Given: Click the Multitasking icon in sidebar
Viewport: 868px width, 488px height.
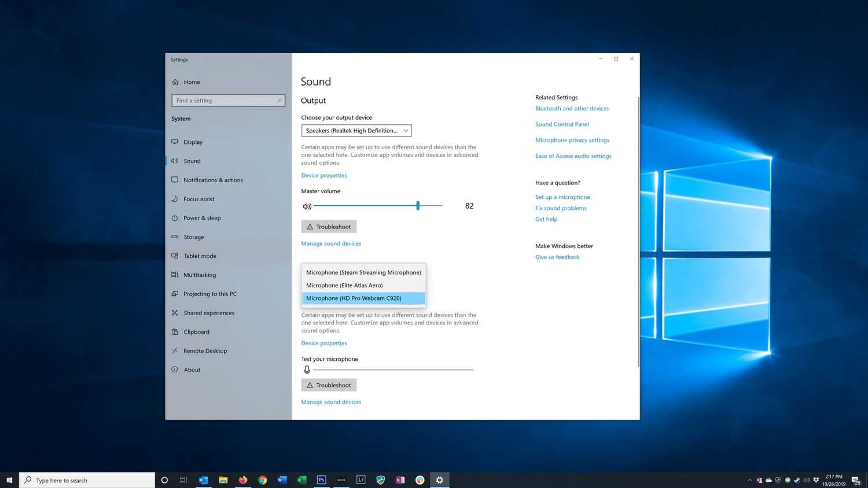Looking at the screenshot, I should [x=175, y=275].
